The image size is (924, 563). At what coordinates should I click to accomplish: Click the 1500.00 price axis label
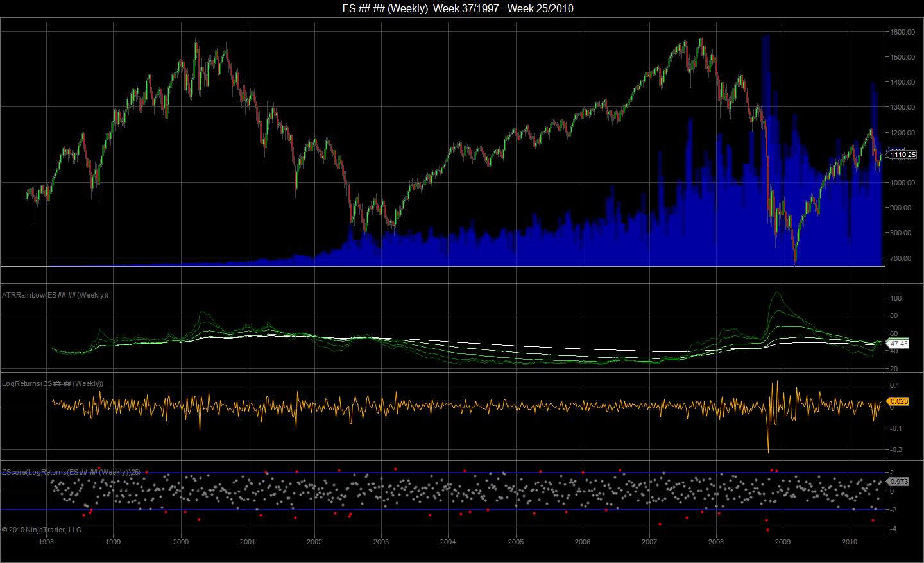[902, 57]
